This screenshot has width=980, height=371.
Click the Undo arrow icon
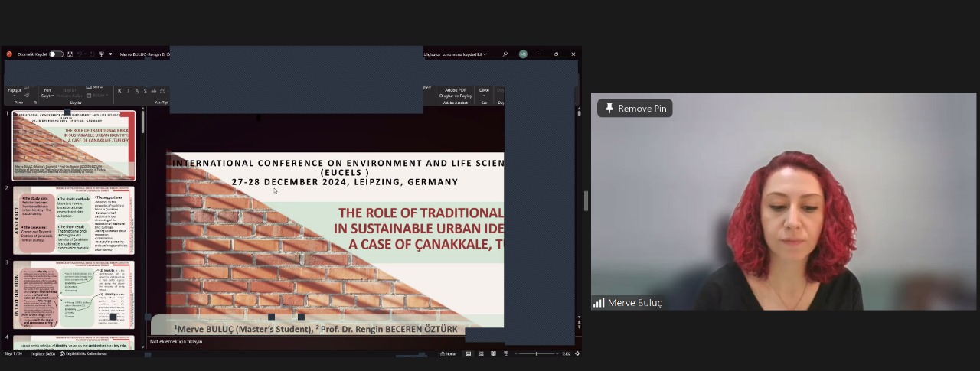pyautogui.click(x=80, y=54)
